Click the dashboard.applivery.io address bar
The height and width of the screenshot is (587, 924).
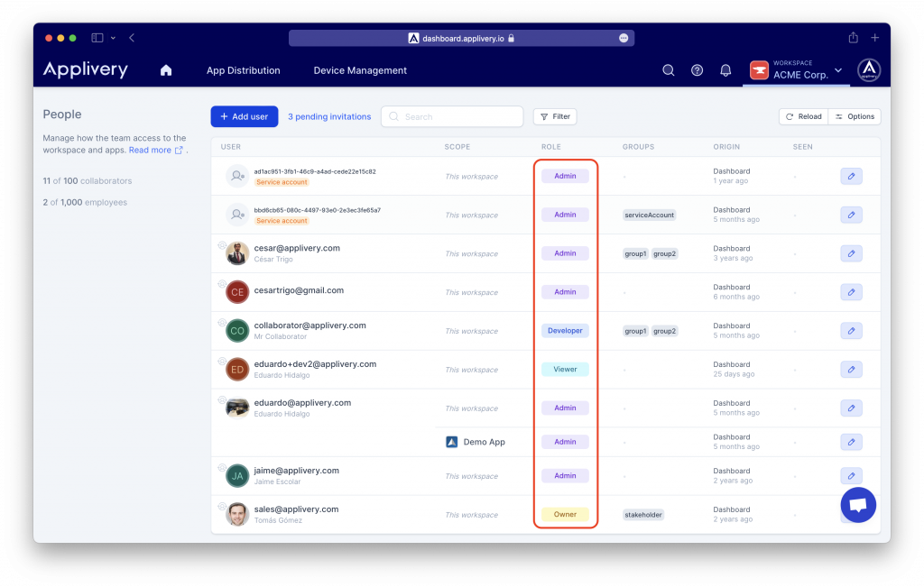pos(461,38)
